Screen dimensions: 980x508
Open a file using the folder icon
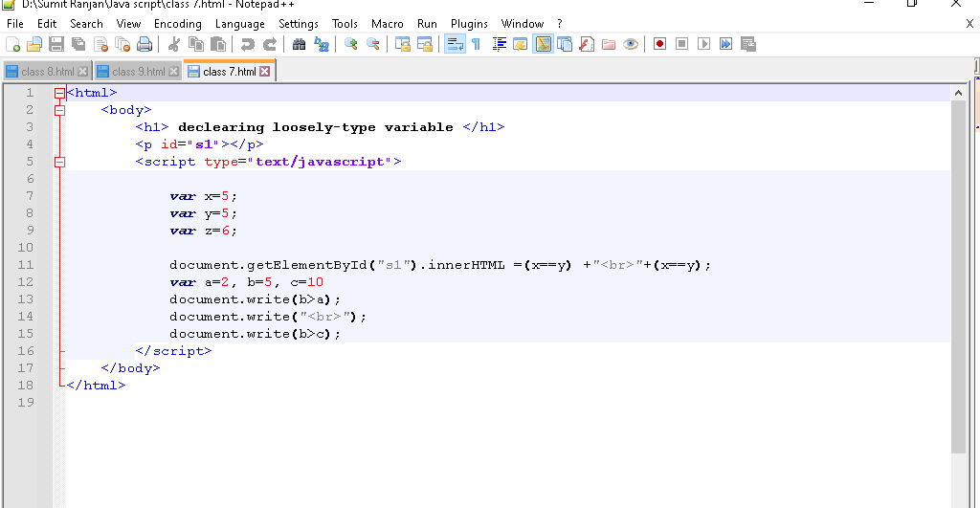click(33, 44)
